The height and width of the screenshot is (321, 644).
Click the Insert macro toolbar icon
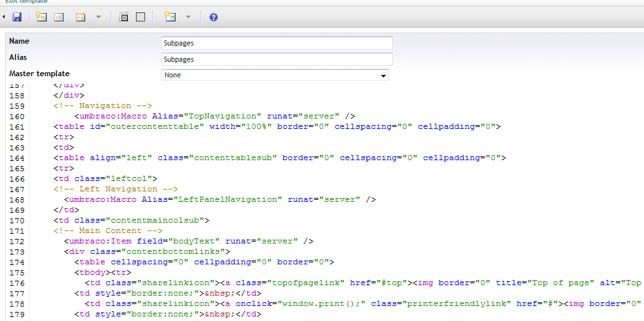pos(81,18)
